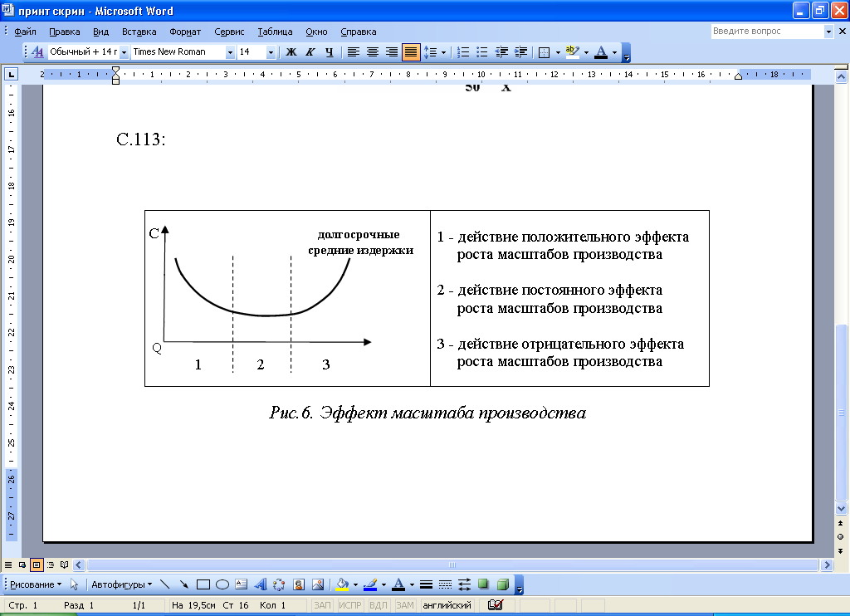Open the Styles and Formatting pane icon

[x=37, y=52]
